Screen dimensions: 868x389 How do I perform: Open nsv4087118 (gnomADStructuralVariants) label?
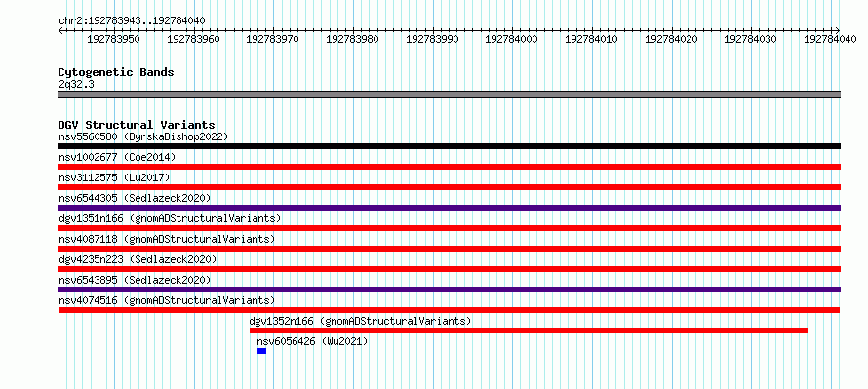(x=167, y=239)
